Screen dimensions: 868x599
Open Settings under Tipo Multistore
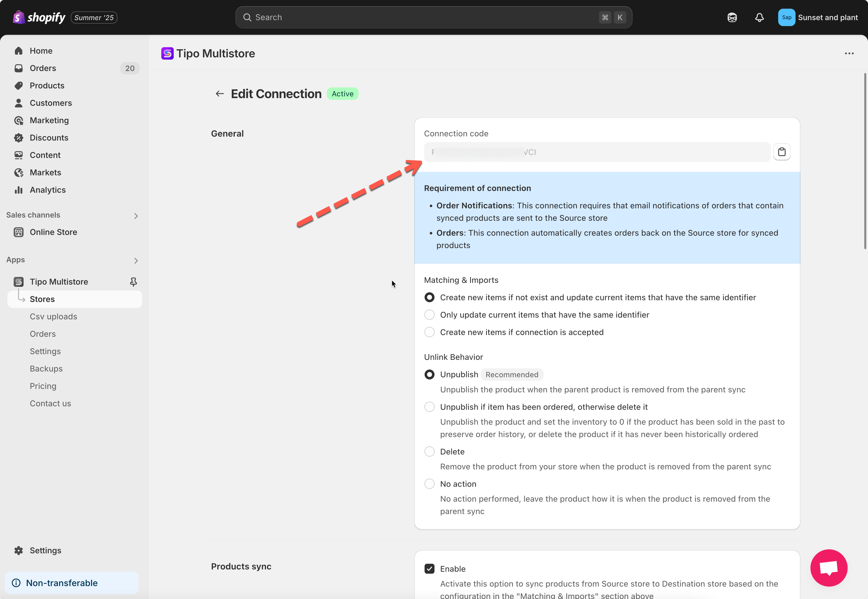pyautogui.click(x=45, y=351)
